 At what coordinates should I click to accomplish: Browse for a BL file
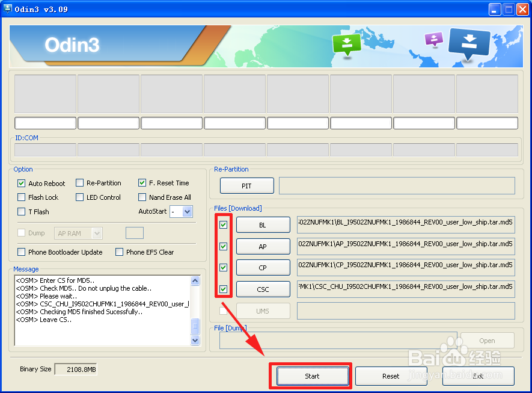click(263, 225)
